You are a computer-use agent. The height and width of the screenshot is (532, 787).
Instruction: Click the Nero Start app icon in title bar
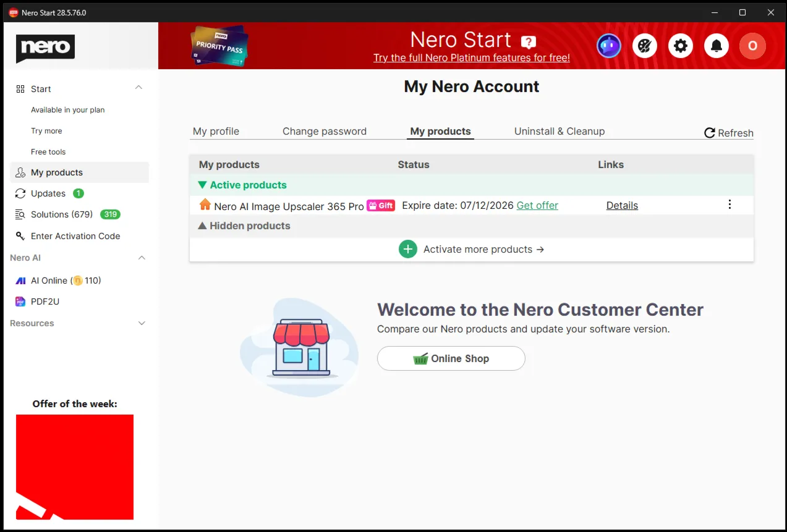[x=14, y=12]
